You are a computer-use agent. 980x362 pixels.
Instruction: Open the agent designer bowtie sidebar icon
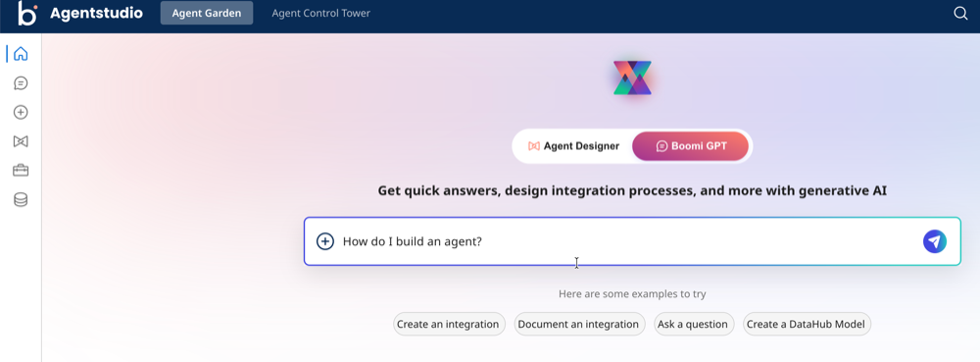click(x=21, y=142)
